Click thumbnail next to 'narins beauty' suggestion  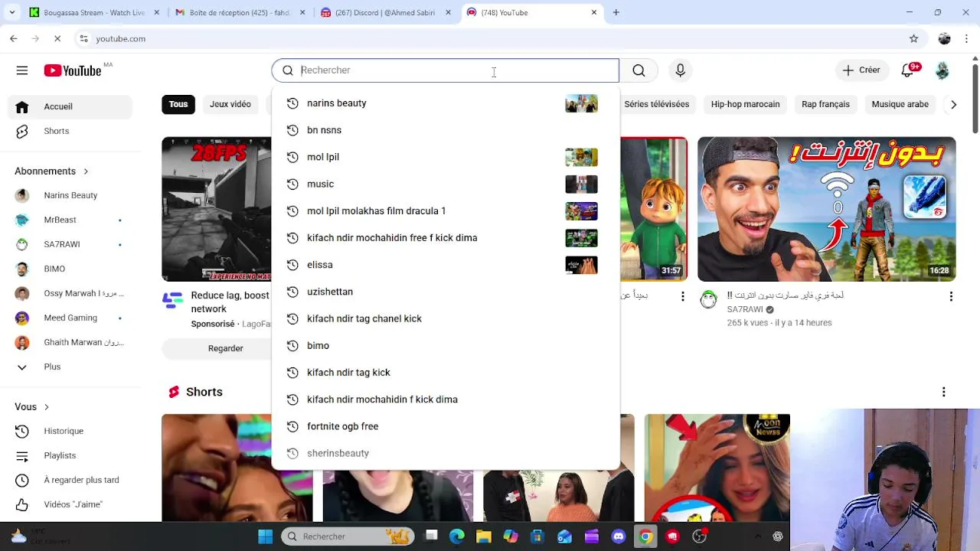(581, 103)
